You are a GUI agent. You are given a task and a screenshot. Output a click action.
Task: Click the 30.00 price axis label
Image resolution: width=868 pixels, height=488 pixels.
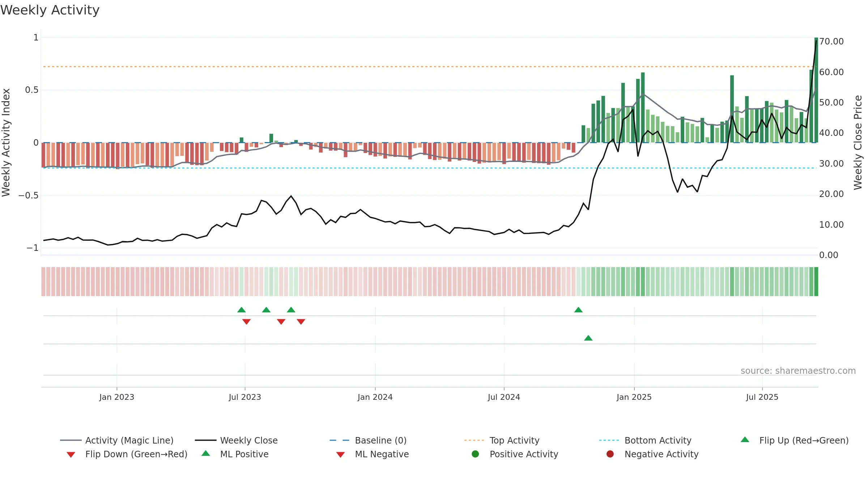pos(831,163)
